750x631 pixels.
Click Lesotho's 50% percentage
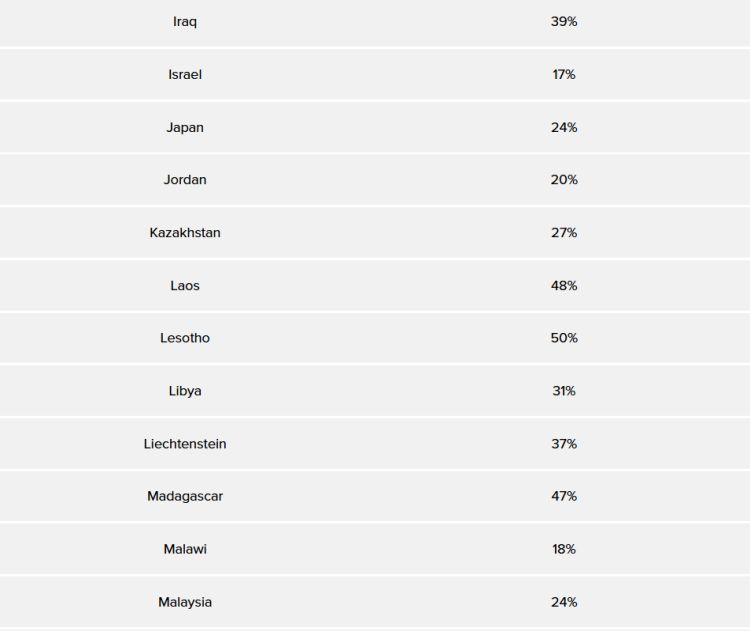coord(564,338)
